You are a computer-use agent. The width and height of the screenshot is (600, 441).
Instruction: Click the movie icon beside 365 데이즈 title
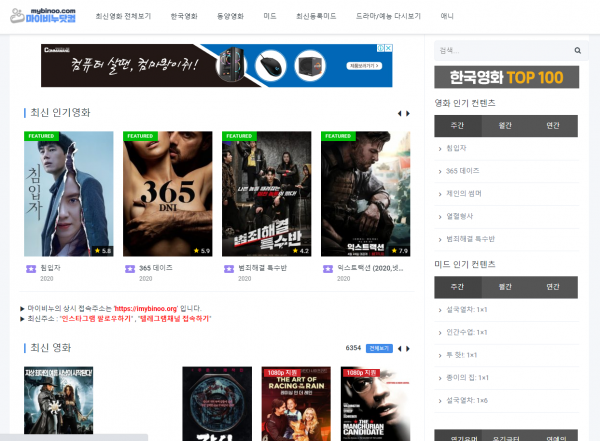pyautogui.click(x=130, y=269)
